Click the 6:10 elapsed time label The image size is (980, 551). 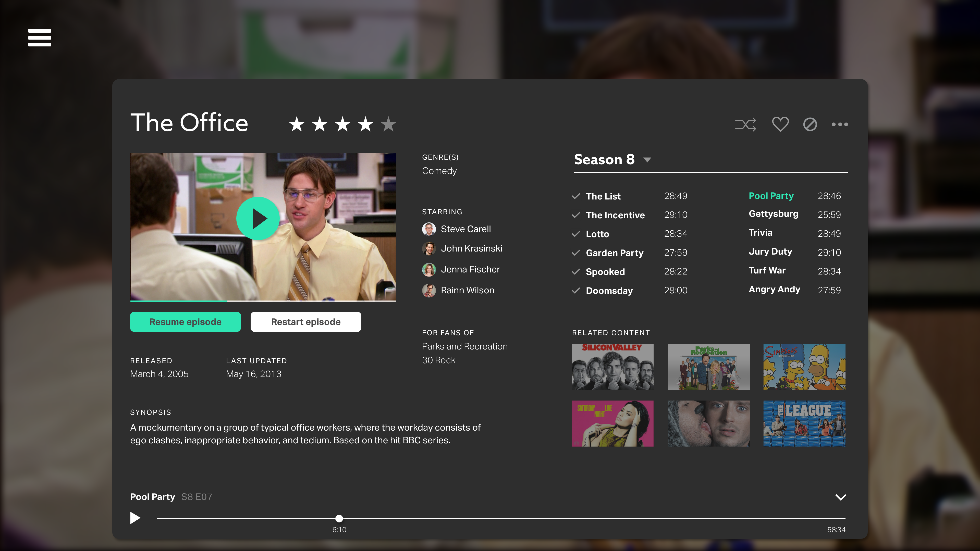(x=339, y=530)
